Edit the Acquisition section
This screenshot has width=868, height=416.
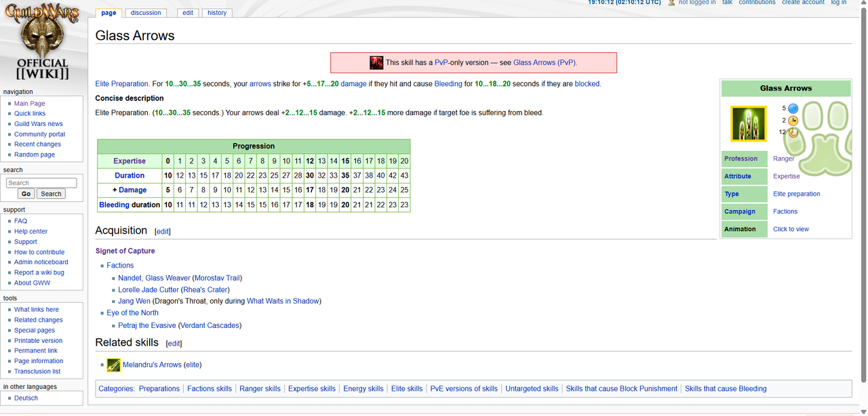163,232
